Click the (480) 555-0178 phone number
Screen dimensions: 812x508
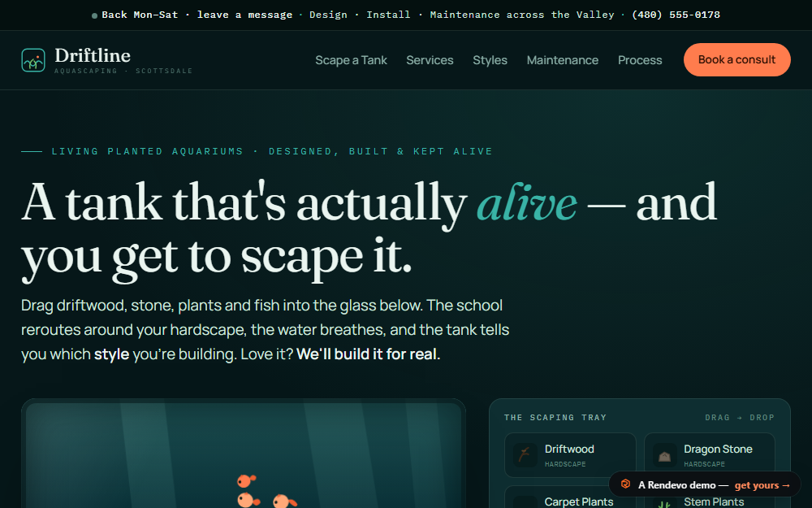click(x=676, y=15)
